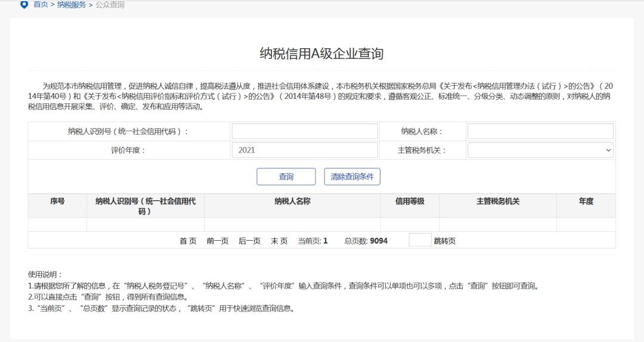
Task: Click 前一页 pagination link
Action: [218, 241]
